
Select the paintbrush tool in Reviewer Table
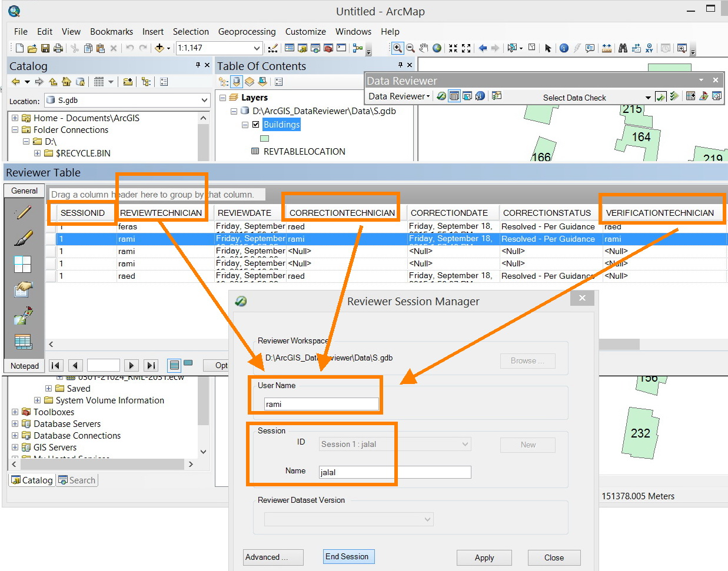click(x=24, y=238)
